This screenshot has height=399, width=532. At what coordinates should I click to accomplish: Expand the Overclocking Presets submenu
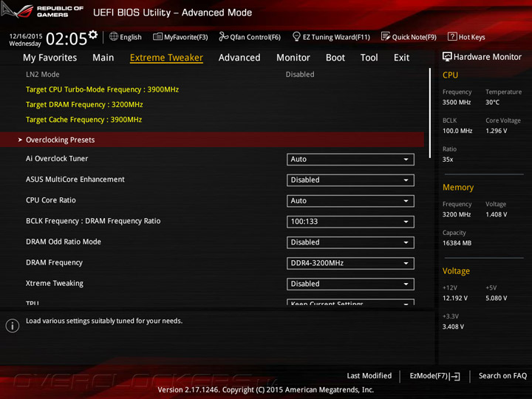click(212, 140)
